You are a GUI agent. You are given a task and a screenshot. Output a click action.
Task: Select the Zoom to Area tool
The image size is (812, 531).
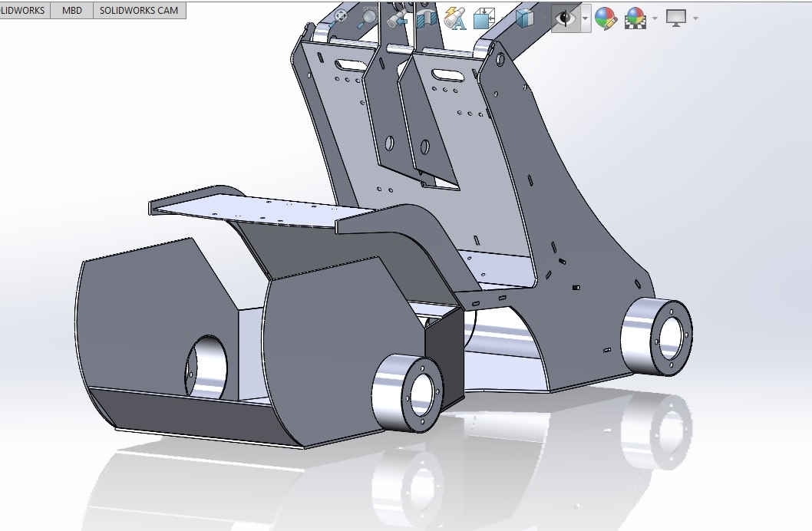(x=368, y=17)
